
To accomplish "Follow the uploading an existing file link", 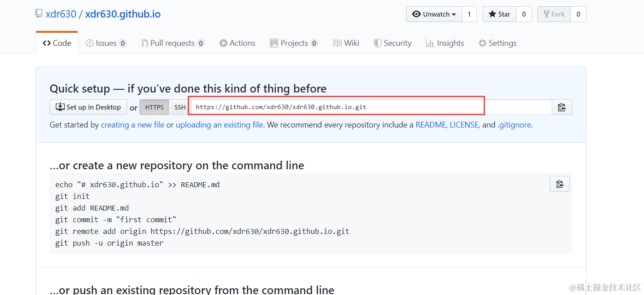I will tap(219, 125).
